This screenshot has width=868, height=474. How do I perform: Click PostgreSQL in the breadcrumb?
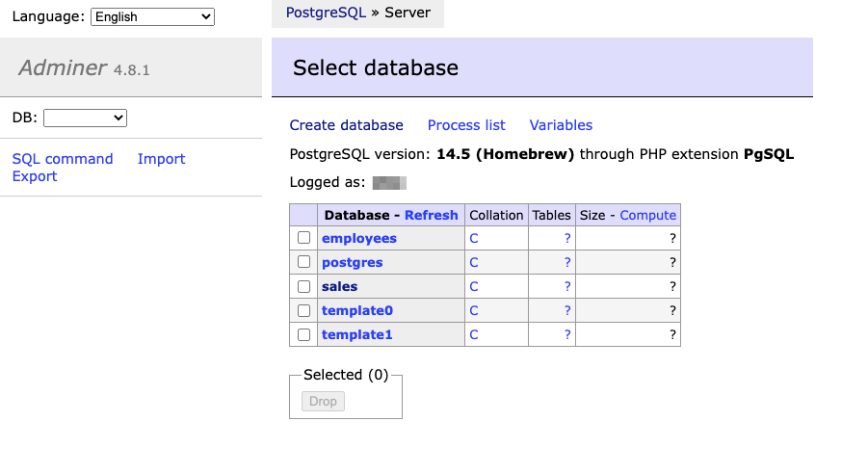[x=326, y=13]
